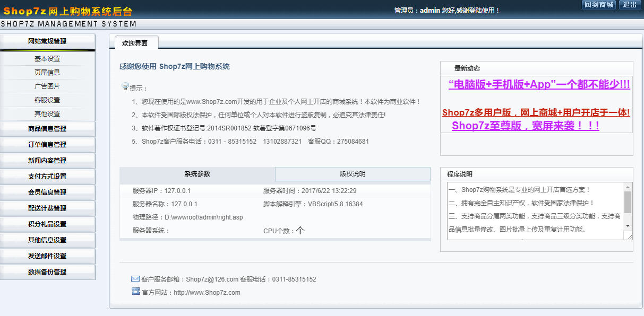The image size is (644, 316).
Task: Click the scroll-down arrow in 程序说明 box
Action: 628,226
